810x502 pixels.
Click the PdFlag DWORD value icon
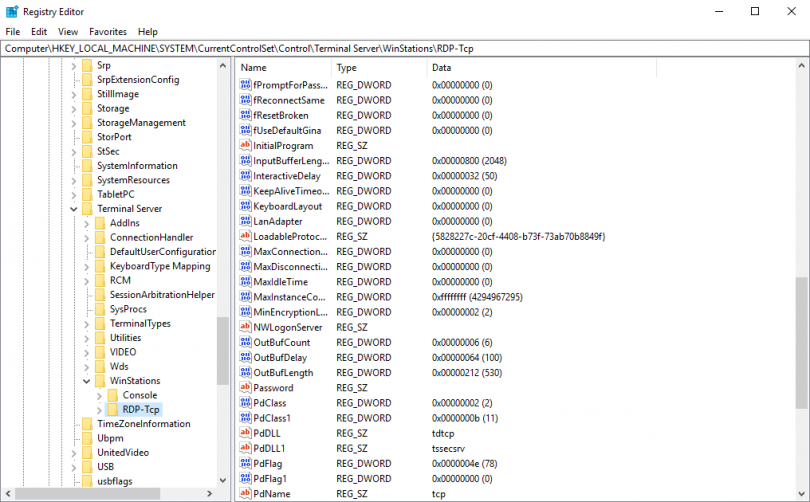coord(245,463)
